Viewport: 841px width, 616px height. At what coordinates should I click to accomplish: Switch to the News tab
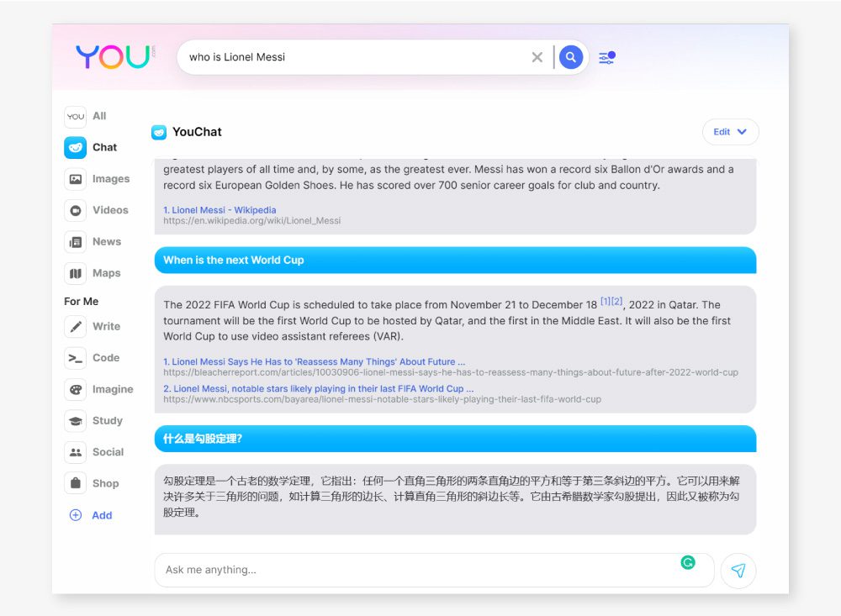pyautogui.click(x=76, y=241)
